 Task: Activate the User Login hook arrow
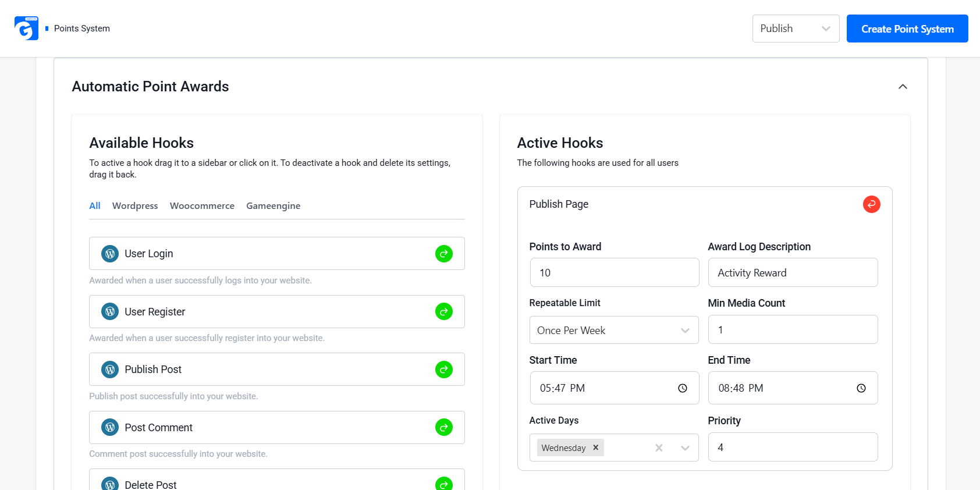[444, 254]
